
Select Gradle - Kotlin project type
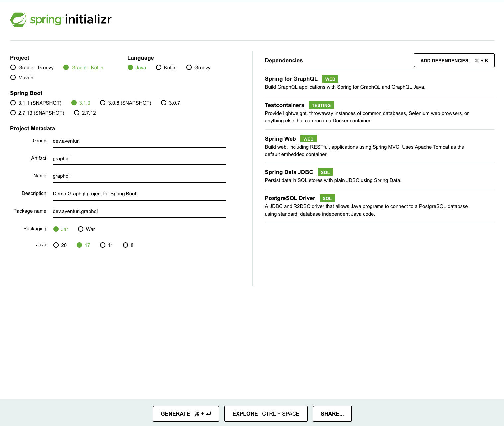click(83, 67)
